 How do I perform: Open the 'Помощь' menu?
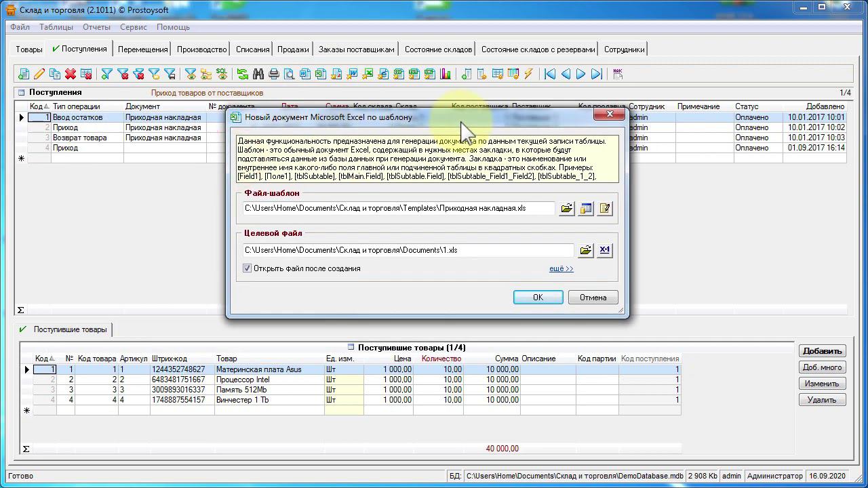[x=173, y=27]
